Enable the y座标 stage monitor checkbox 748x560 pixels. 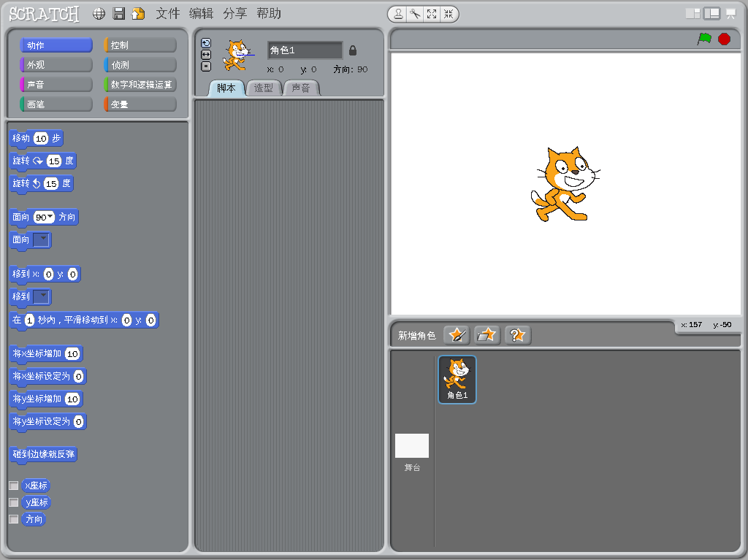(12, 502)
